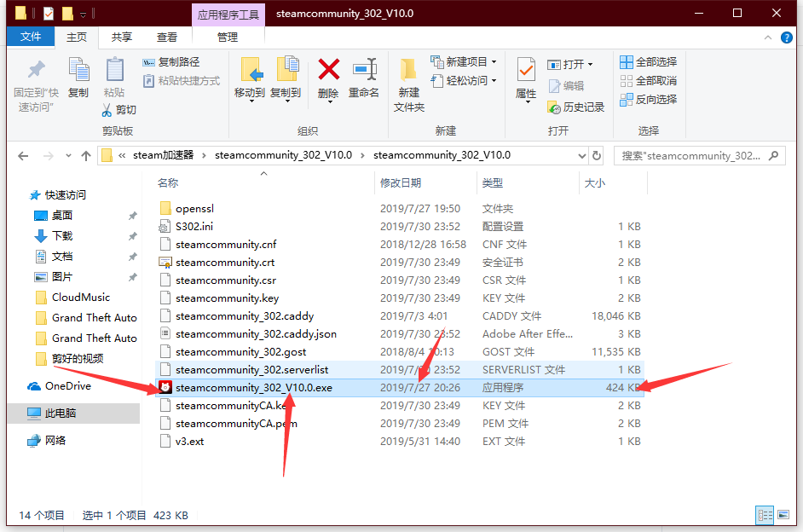Sort by Date modified (修改日期) header

(401, 182)
